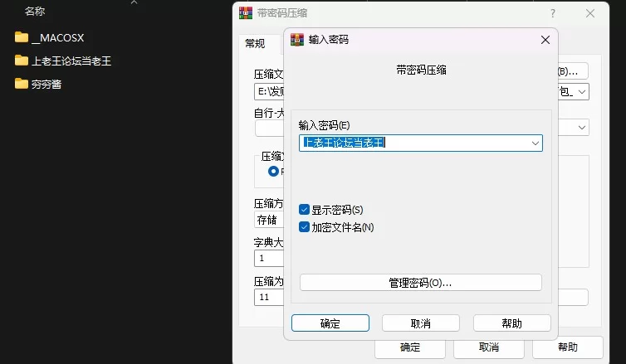Click the WinRAR icon in 输入密码 title bar
This screenshot has height=364, width=626.
(x=297, y=40)
